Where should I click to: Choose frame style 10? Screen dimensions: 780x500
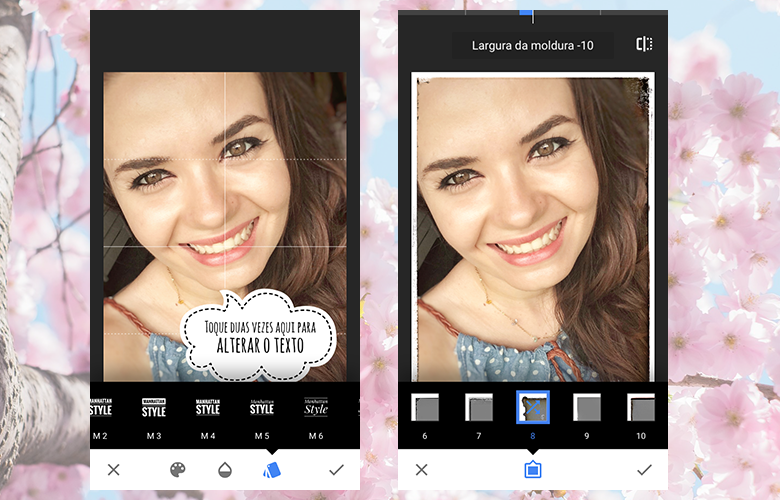pos(641,417)
